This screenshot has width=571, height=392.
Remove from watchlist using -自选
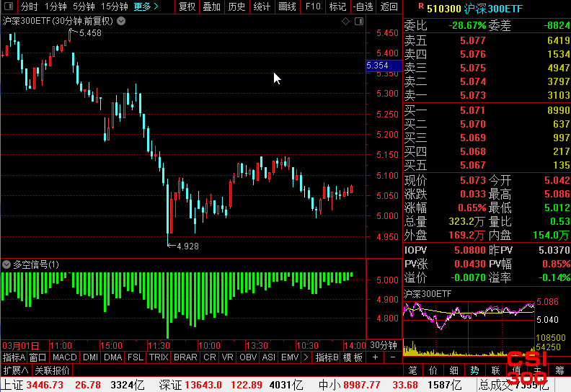(363, 6)
